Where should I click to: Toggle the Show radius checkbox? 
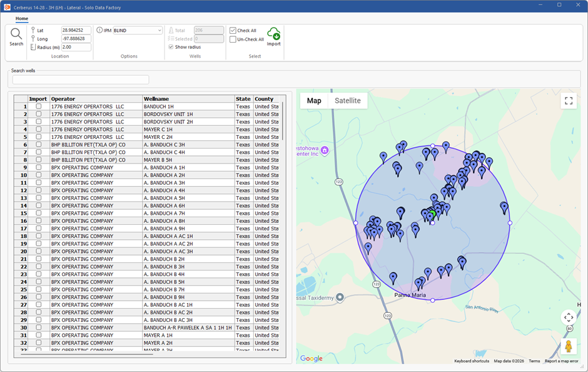tap(171, 47)
